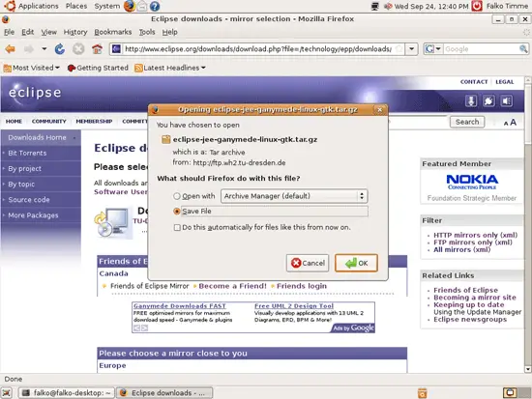The height and width of the screenshot is (399, 532).
Task: Click the mail launcher icon in panel
Action: pos(142,6)
